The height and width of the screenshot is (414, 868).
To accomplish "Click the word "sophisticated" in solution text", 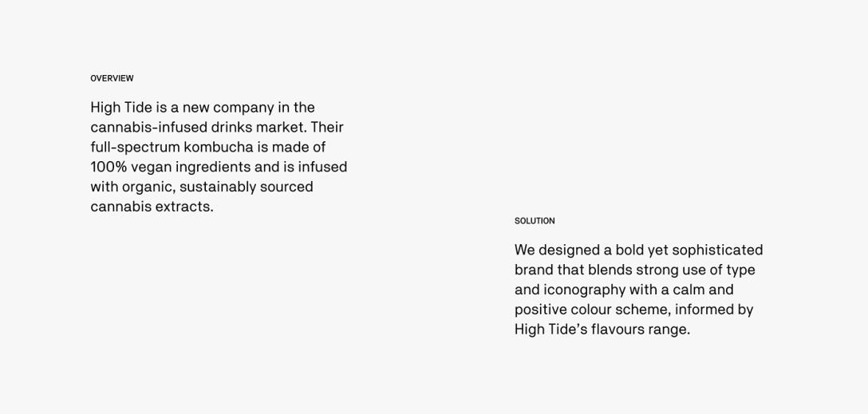I will tap(717, 250).
